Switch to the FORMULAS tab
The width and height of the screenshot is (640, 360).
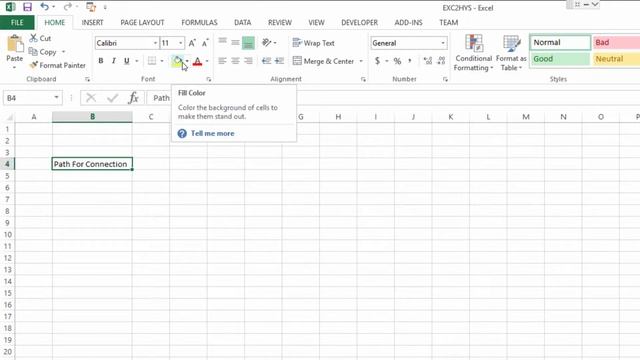(199, 22)
